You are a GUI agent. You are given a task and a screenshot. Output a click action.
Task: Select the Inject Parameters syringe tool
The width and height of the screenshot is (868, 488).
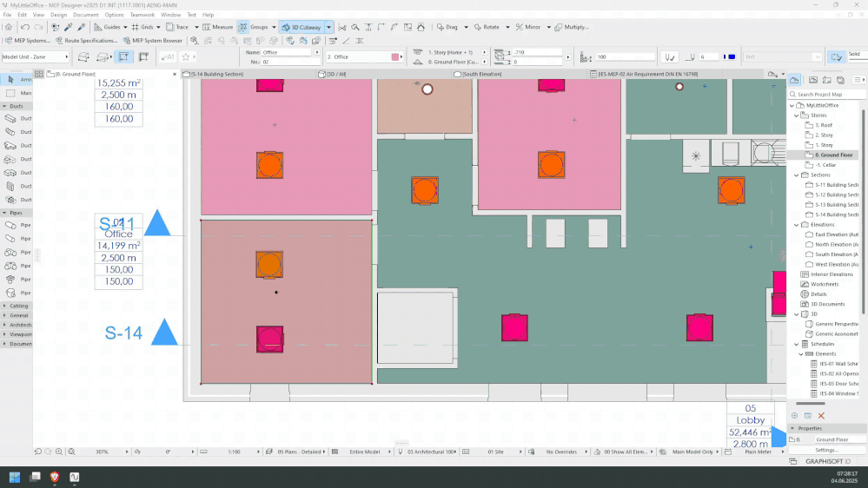point(82,27)
